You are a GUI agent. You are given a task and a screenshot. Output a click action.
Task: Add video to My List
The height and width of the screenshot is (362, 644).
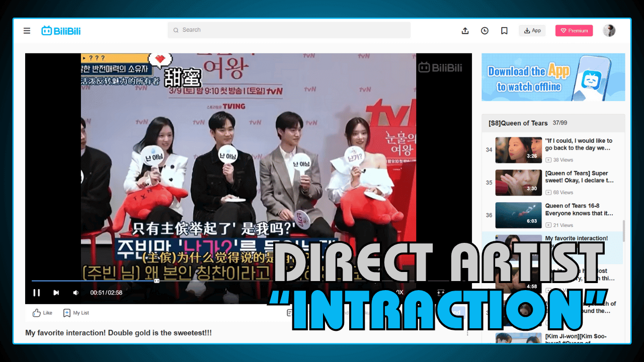click(x=76, y=313)
